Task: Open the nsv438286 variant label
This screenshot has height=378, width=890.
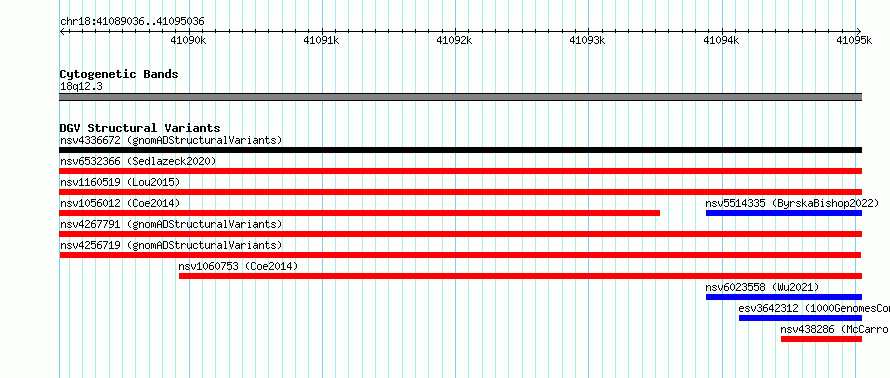Action: coord(835,329)
